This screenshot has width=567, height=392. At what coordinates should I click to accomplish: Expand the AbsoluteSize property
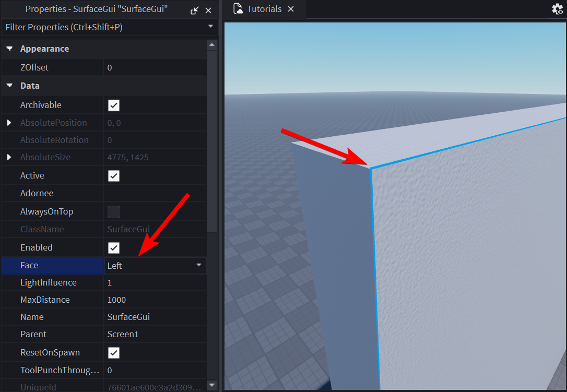pos(9,157)
